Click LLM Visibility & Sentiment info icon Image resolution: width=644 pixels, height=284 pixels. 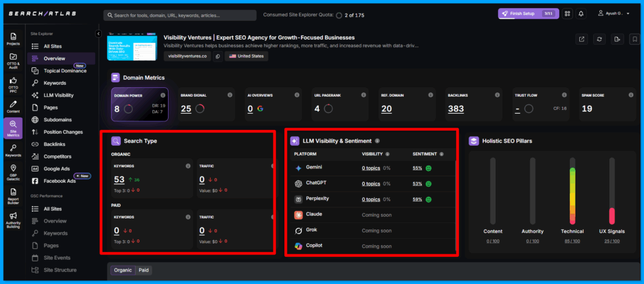pyautogui.click(x=377, y=141)
